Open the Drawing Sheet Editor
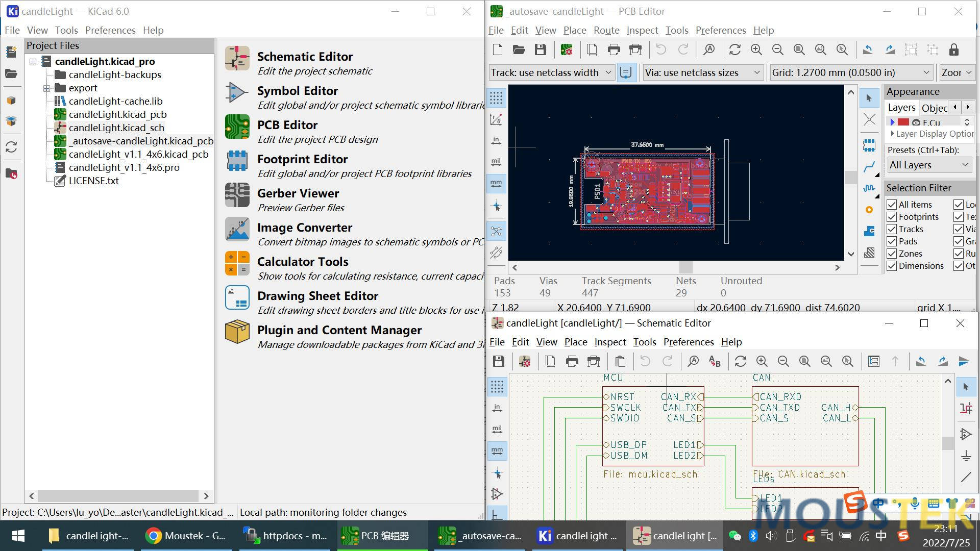The width and height of the screenshot is (980, 551). (x=237, y=297)
